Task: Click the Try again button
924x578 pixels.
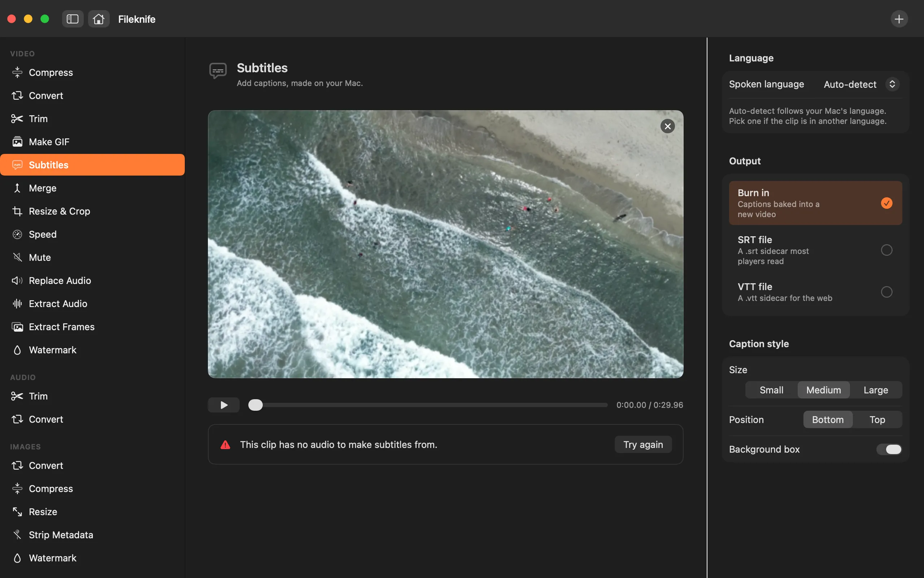Action: [643, 445]
